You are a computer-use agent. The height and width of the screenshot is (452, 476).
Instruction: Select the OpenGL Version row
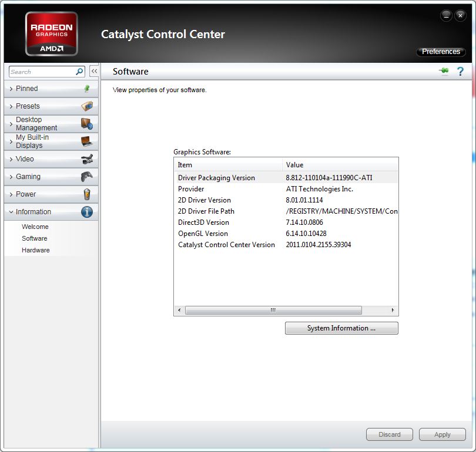(286, 234)
